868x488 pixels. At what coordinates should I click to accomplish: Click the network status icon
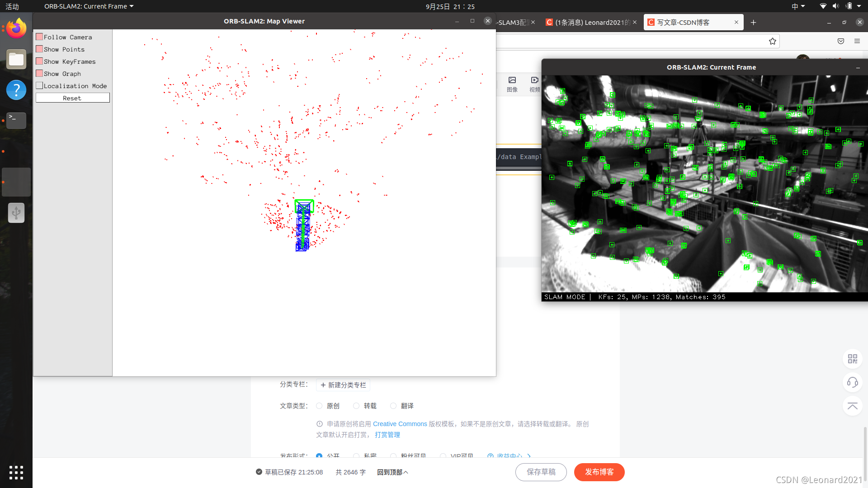point(823,6)
